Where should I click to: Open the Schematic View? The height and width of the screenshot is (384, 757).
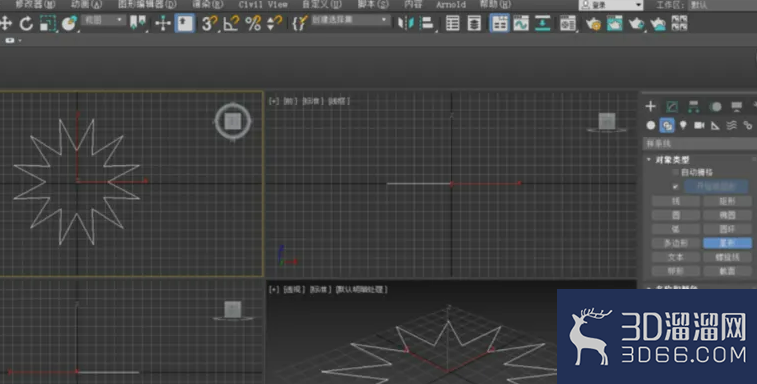(x=543, y=23)
